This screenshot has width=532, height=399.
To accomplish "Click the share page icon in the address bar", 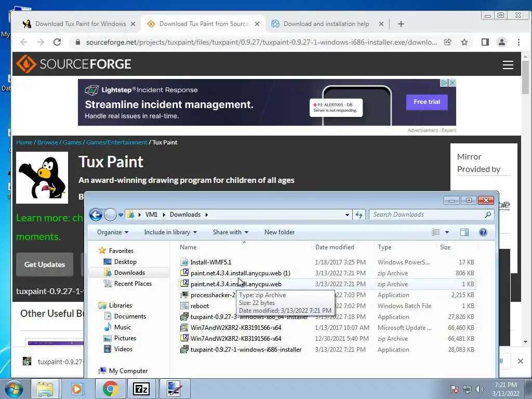I will click(448, 42).
